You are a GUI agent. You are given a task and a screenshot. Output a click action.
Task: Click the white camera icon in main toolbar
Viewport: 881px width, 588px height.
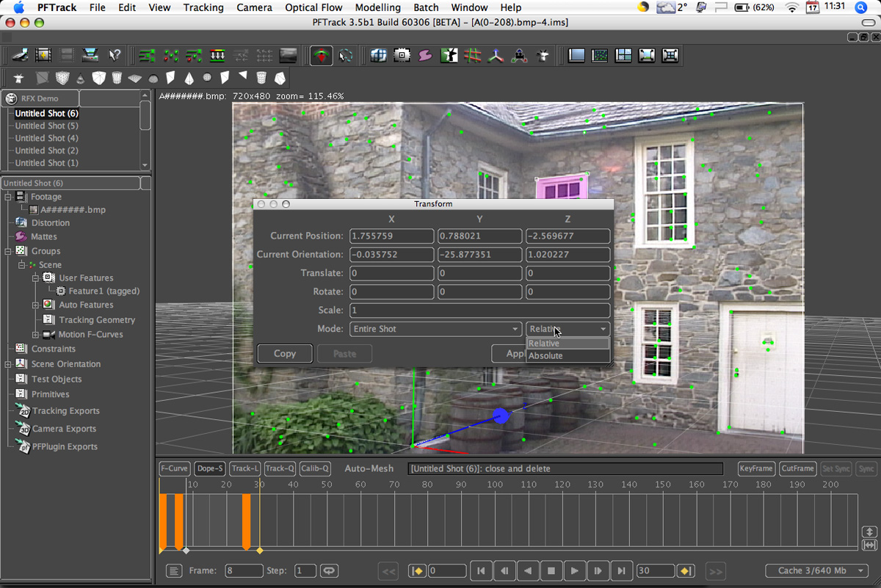pos(543,55)
